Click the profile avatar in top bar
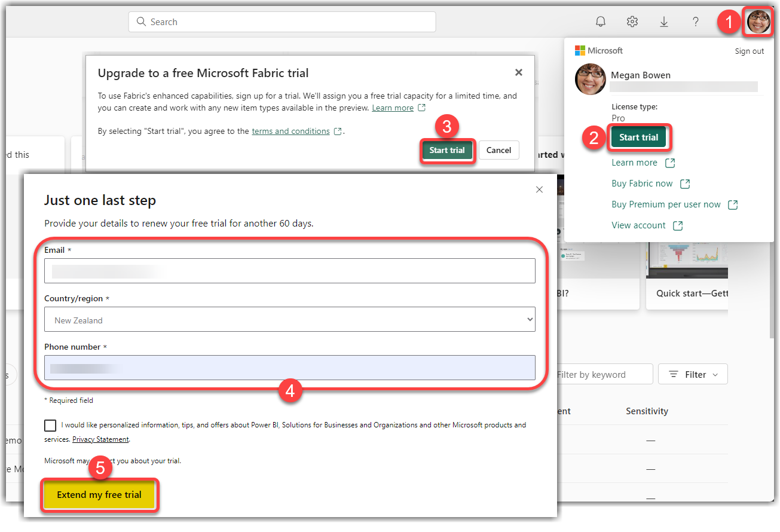Screen dimensions: 780x532 point(758,22)
